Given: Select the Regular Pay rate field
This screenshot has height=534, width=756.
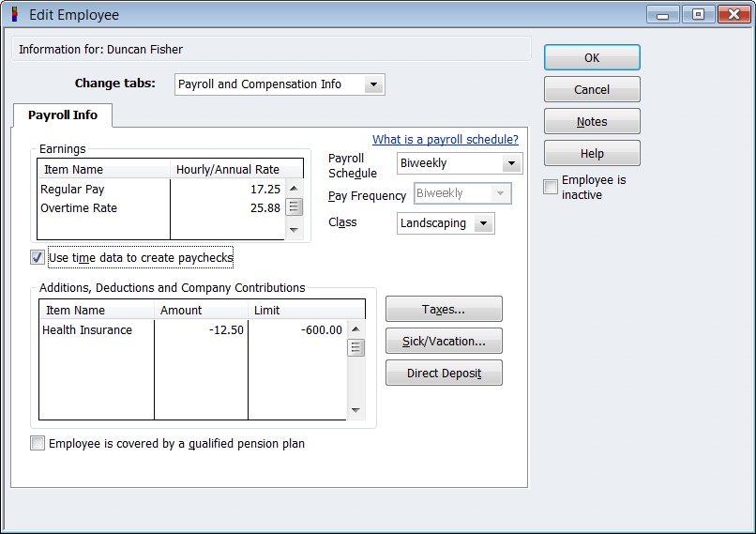Looking at the screenshot, I should point(227,190).
